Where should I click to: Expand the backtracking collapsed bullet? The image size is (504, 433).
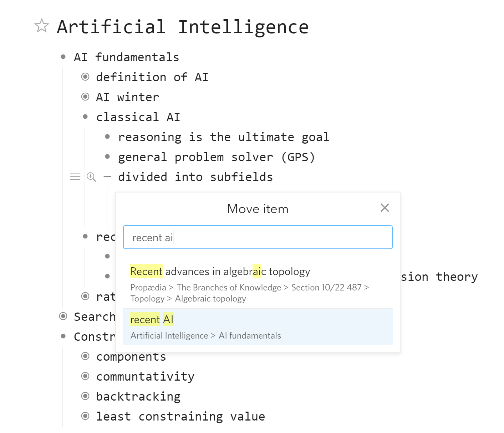click(85, 396)
